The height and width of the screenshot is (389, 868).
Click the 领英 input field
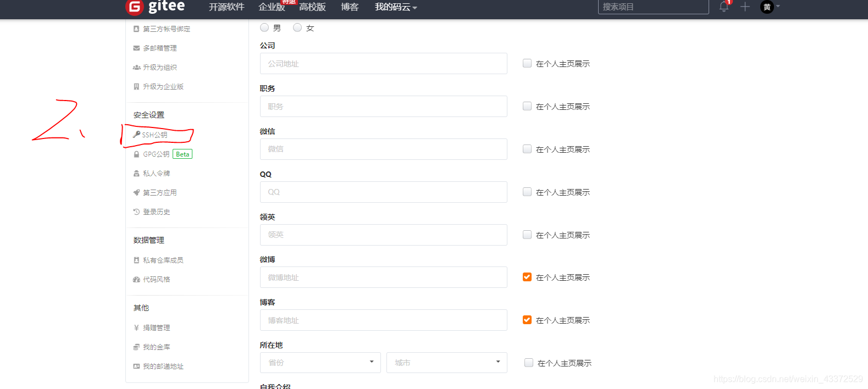pyautogui.click(x=384, y=235)
